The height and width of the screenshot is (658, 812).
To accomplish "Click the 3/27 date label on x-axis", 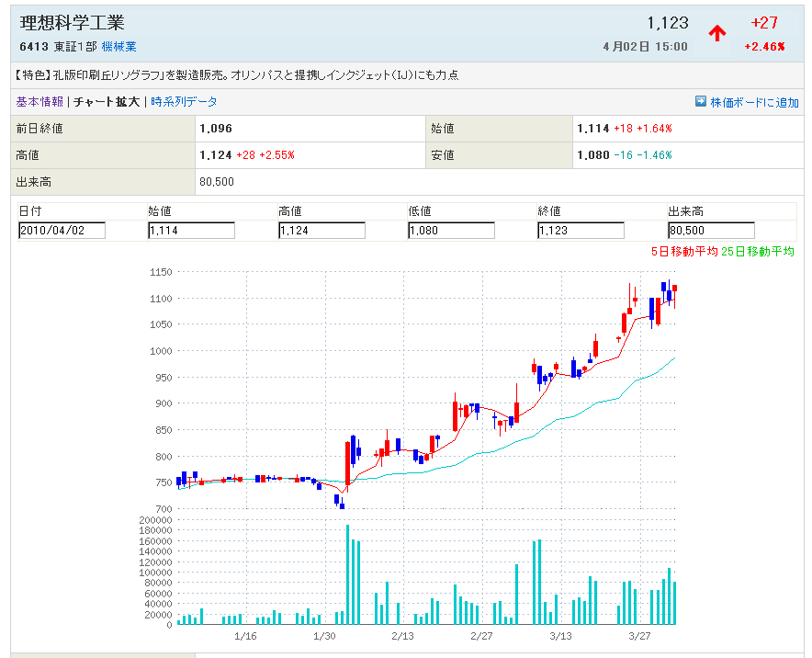I will (x=638, y=636).
